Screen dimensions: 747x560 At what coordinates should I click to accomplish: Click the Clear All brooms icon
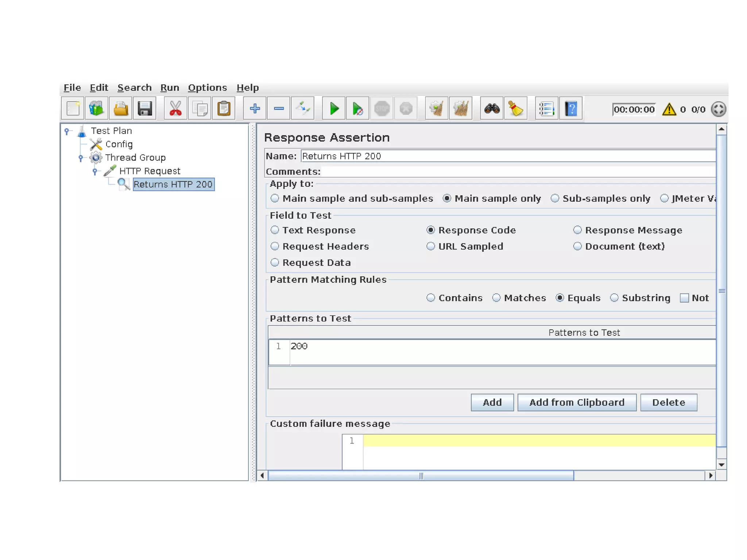tap(461, 109)
